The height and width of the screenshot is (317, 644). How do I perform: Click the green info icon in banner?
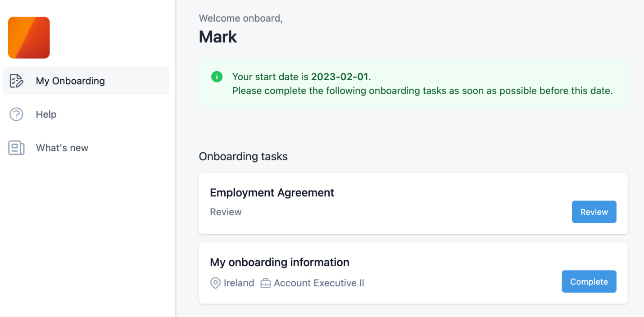(x=217, y=77)
